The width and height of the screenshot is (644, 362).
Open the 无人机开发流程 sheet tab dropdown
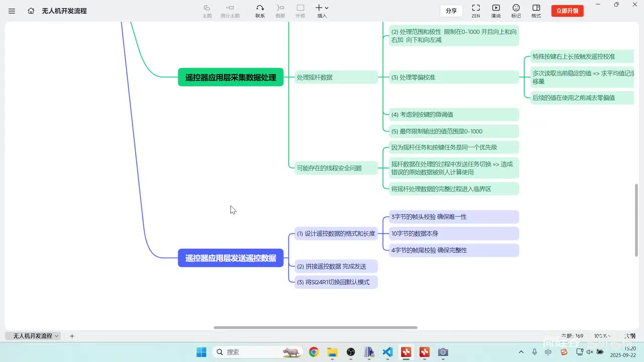56,336
